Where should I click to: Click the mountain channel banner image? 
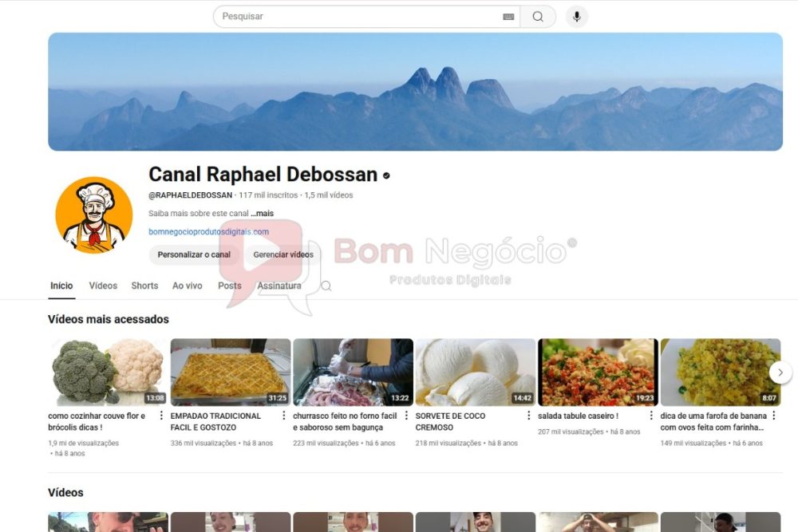tap(415, 92)
